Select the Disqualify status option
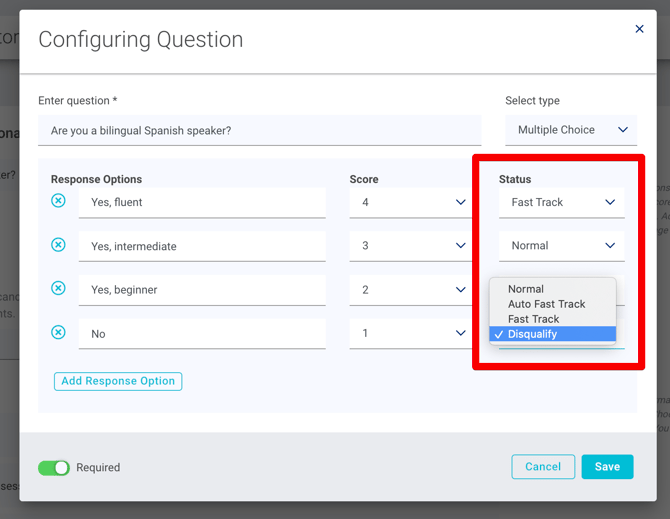Image resolution: width=670 pixels, height=519 pixels. (x=533, y=334)
